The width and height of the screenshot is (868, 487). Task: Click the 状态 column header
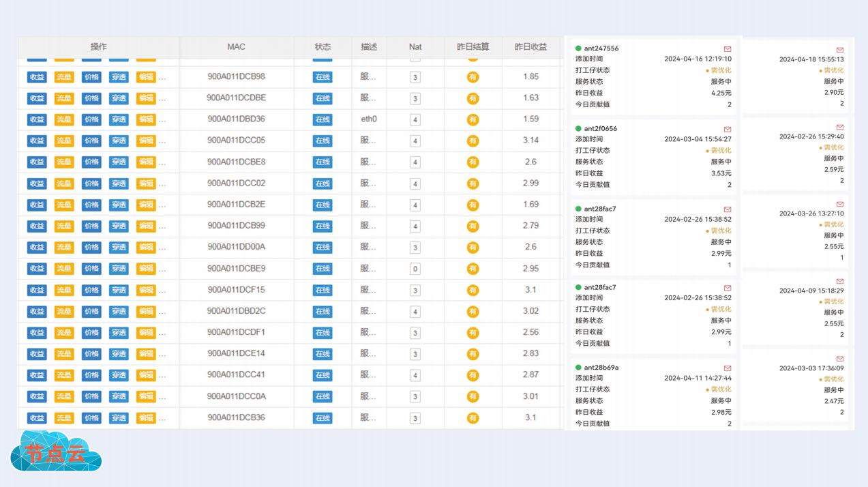point(323,47)
